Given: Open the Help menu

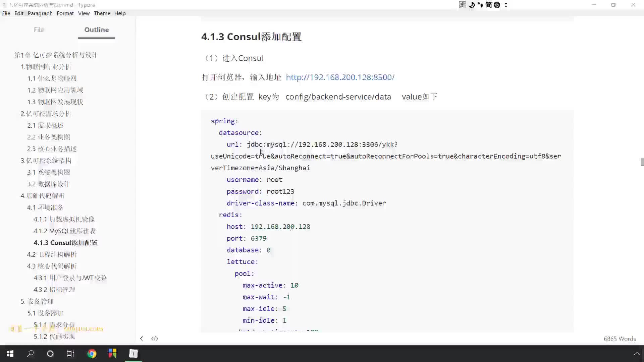Looking at the screenshot, I should point(120,13).
